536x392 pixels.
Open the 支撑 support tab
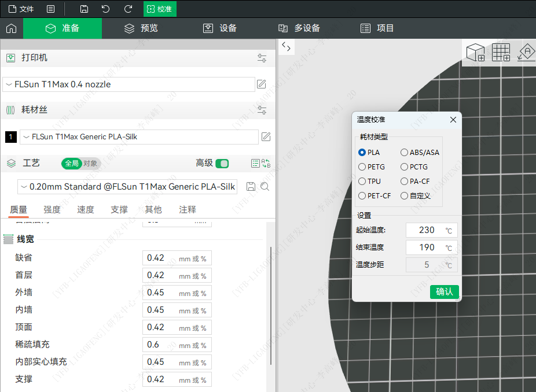pyautogui.click(x=119, y=209)
